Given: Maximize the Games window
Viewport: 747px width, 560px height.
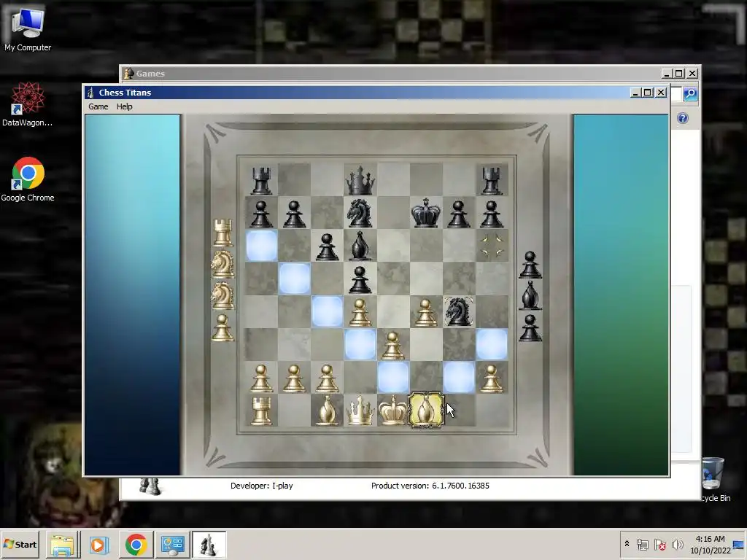Looking at the screenshot, I should coord(679,74).
